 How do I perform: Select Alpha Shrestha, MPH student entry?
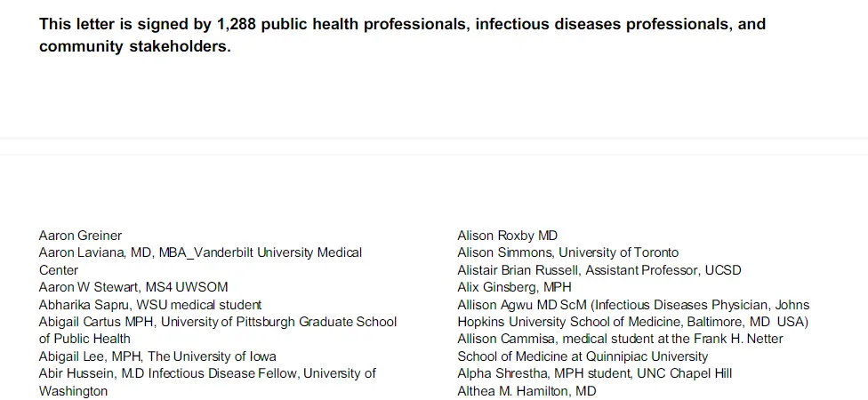(594, 373)
